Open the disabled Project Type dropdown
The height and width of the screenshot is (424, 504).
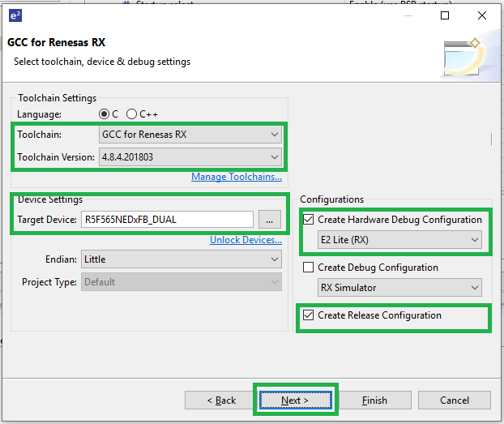[x=182, y=282]
